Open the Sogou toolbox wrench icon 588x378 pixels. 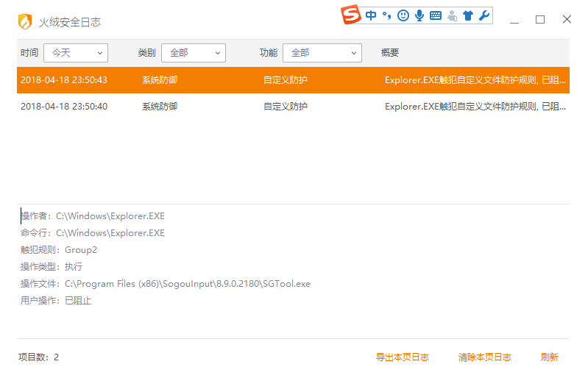click(483, 15)
